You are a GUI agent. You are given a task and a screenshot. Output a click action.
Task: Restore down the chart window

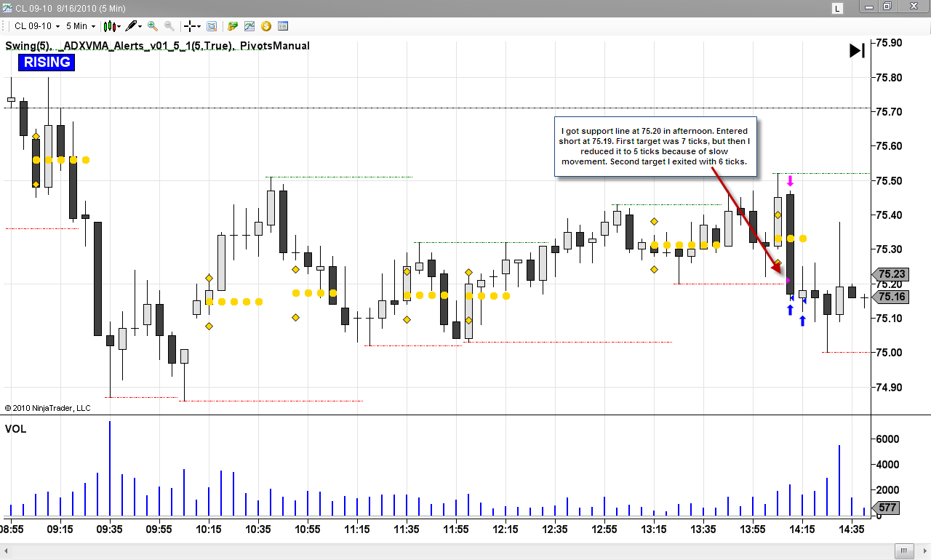pos(887,7)
